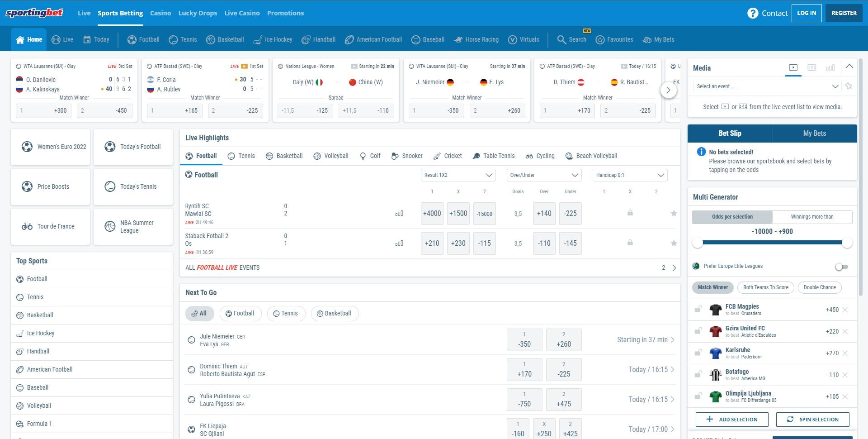The width and height of the screenshot is (868, 439).
Task: Lock the Olimpija Ljubljana selection
Action: click(x=698, y=396)
